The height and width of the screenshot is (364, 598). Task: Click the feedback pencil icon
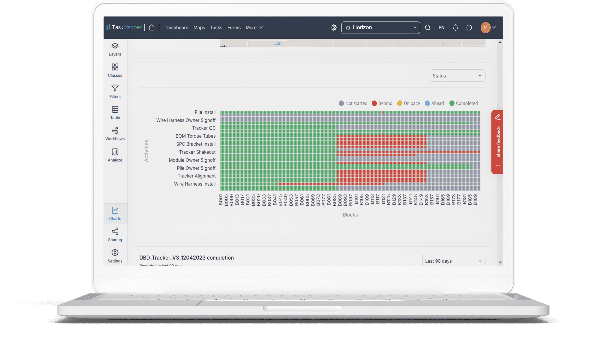click(497, 117)
